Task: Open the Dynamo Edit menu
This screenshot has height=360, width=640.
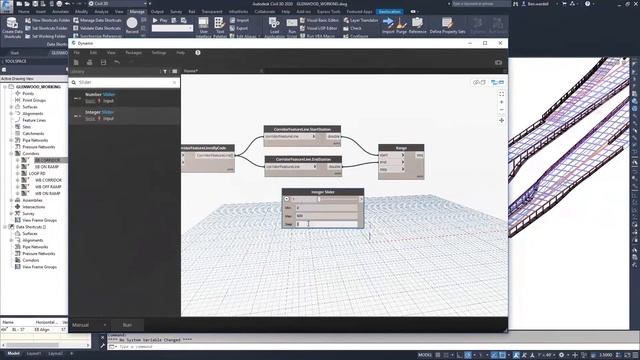Action: pyautogui.click(x=93, y=53)
